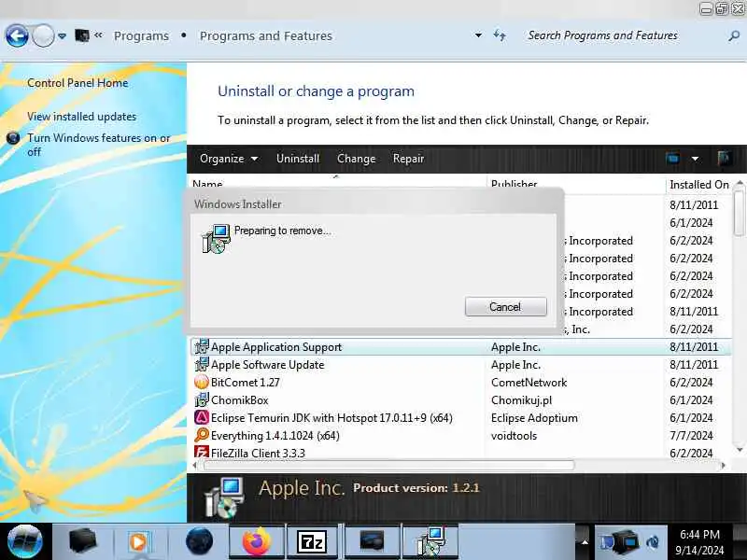Image resolution: width=747 pixels, height=560 pixels.
Task: Sort by the Installed On column header
Action: tap(698, 184)
